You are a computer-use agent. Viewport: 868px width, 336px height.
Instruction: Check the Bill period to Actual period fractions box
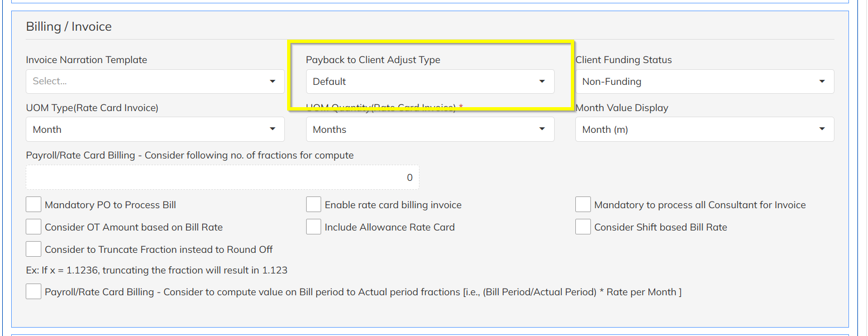tap(34, 292)
